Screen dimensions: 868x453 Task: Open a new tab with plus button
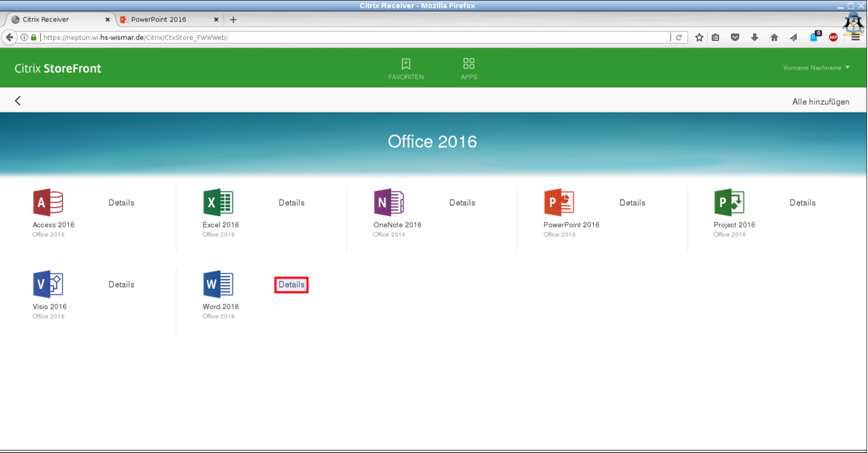click(233, 19)
